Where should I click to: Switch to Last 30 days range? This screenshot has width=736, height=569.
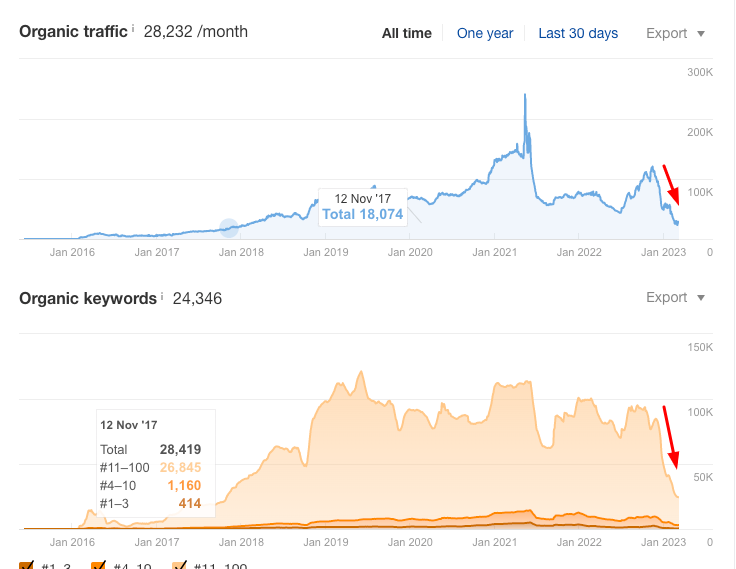tap(578, 33)
